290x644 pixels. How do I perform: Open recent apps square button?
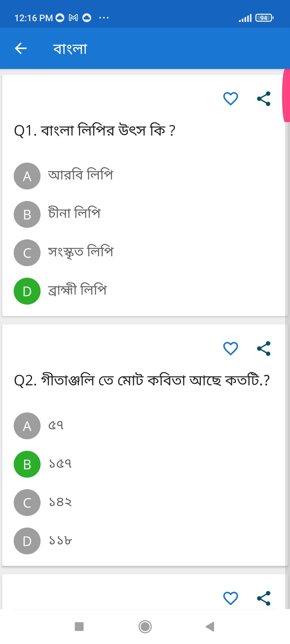(79, 627)
